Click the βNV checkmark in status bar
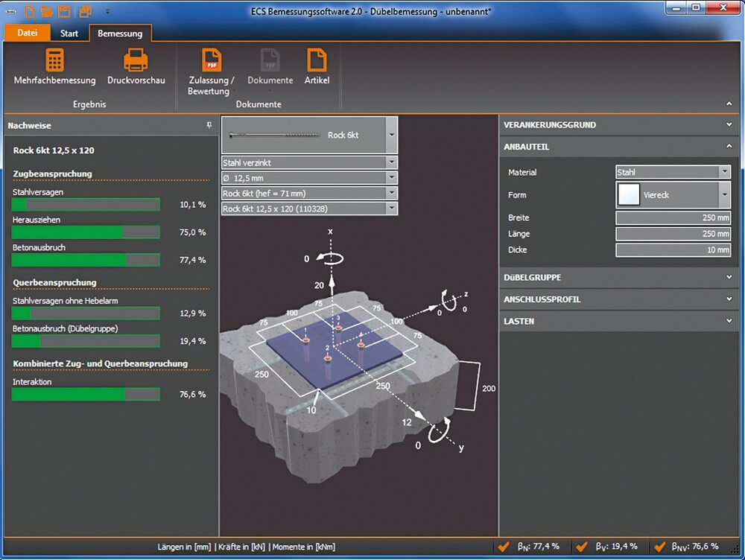 pos(659,547)
